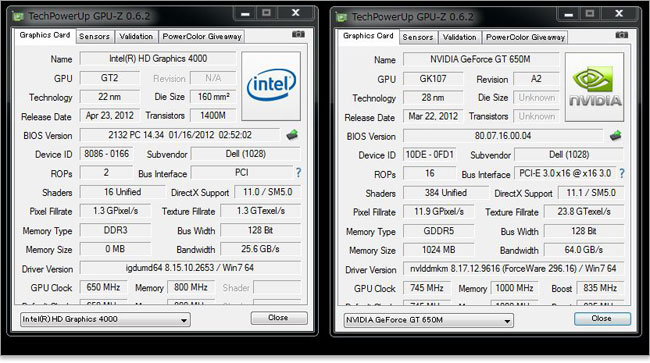
Task: Open PowerColor Giveaway tab in Intel window
Action: tap(202, 36)
